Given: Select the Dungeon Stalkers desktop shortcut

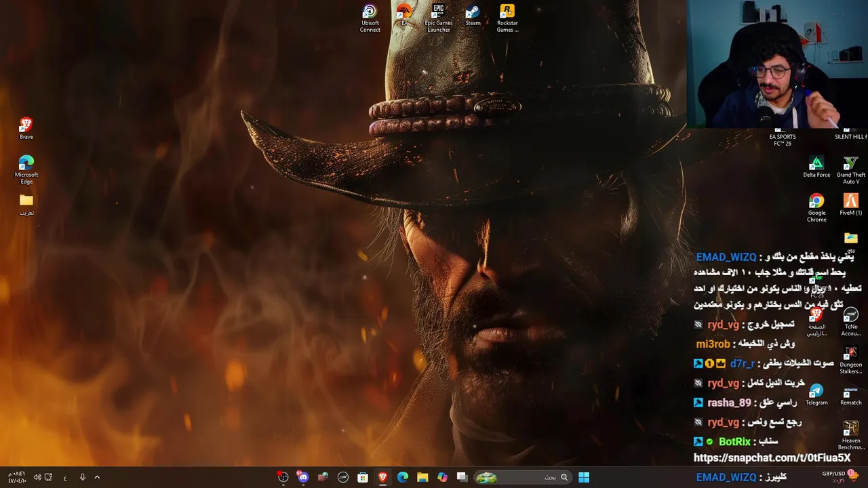Looking at the screenshot, I should [850, 360].
